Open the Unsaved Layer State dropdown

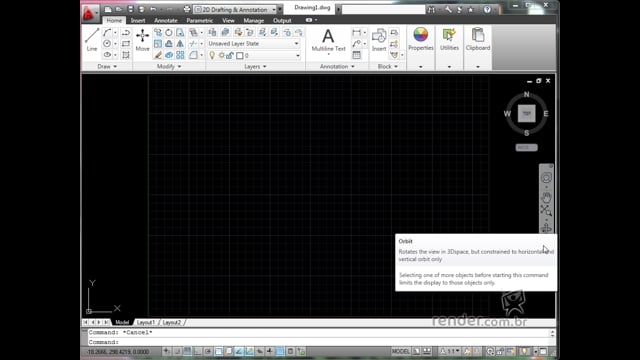click(x=253, y=43)
